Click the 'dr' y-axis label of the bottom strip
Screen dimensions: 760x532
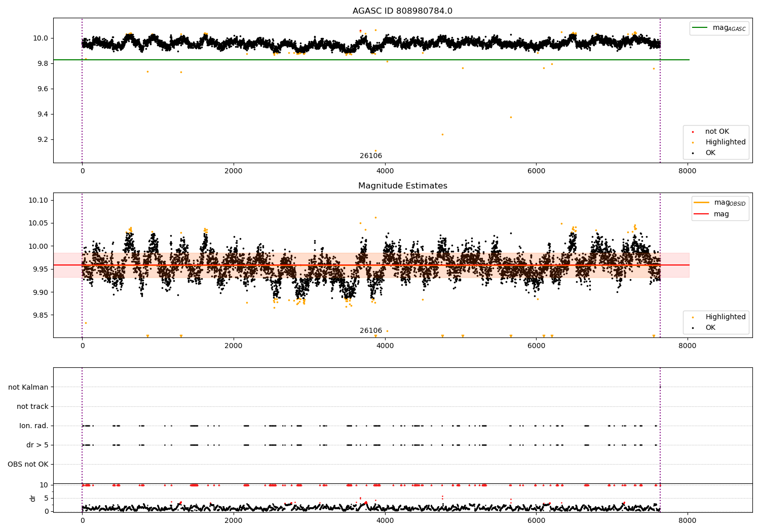[x=33, y=498]
